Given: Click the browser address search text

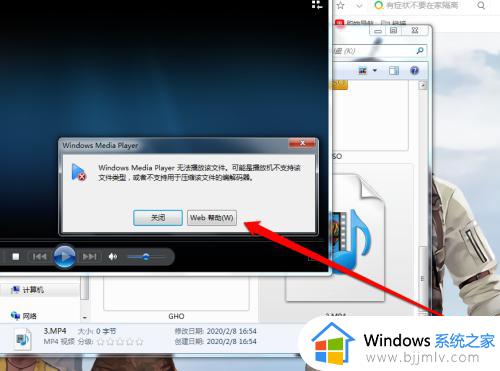Looking at the screenshot, I should [422, 5].
